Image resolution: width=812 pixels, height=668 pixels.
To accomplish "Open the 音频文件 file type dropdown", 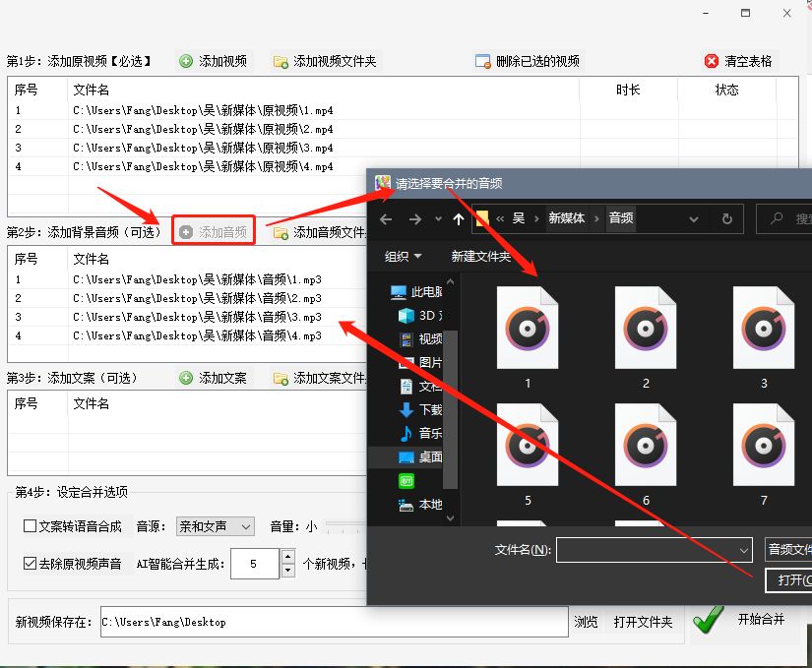I will (x=788, y=550).
